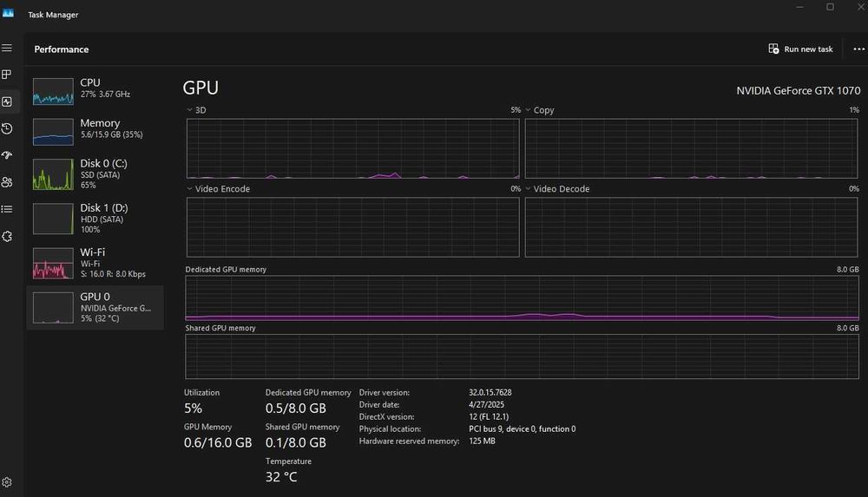Click the Run new task icon
This screenshot has width=868, height=497.
pyautogui.click(x=773, y=49)
